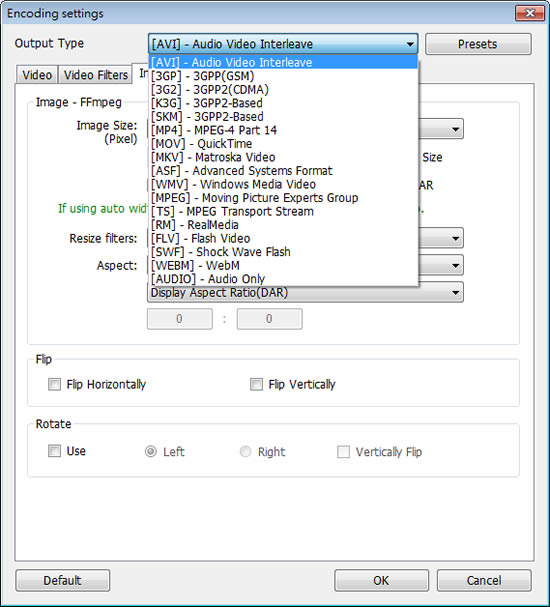The width and height of the screenshot is (550, 607).
Task: Expand the Resize filters dropdown arrow
Action: pyautogui.click(x=456, y=238)
